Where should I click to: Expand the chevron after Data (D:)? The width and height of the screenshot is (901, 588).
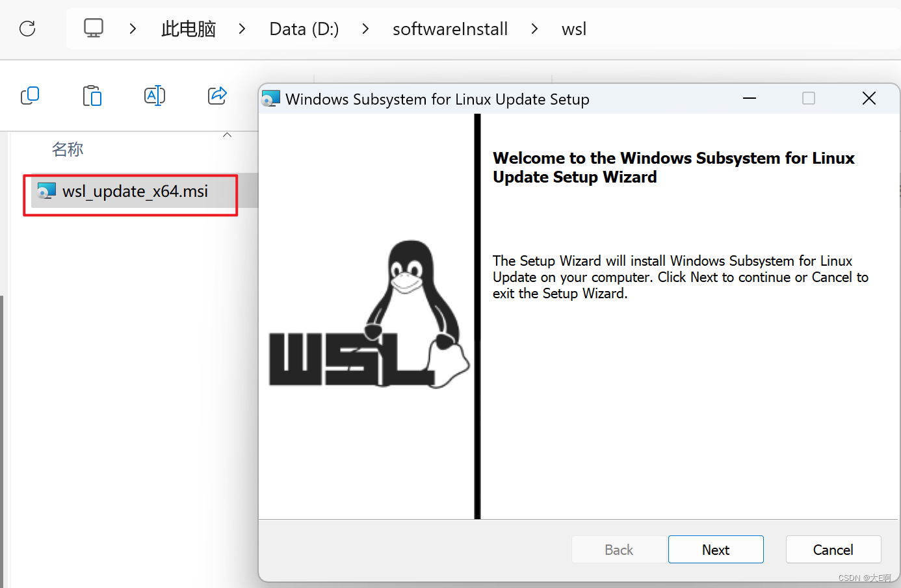(365, 29)
